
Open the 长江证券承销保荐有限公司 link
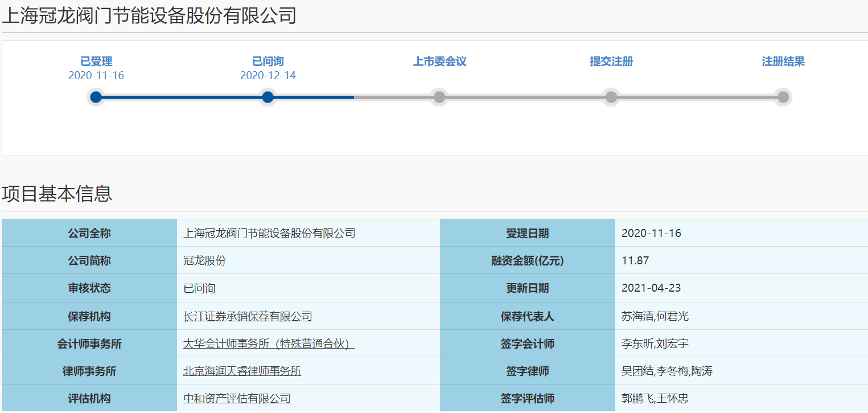[248, 316]
